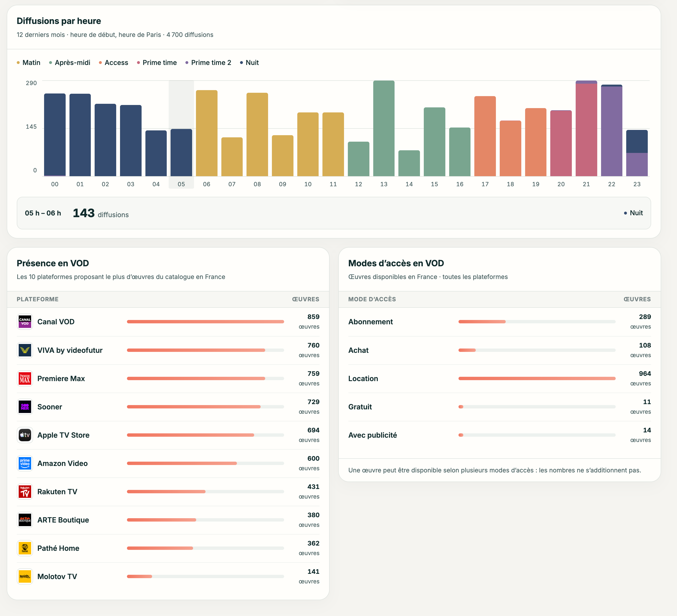Screen dimensions: 677x616
Task: Click the Rakuten TV logo icon
Action: click(25, 492)
